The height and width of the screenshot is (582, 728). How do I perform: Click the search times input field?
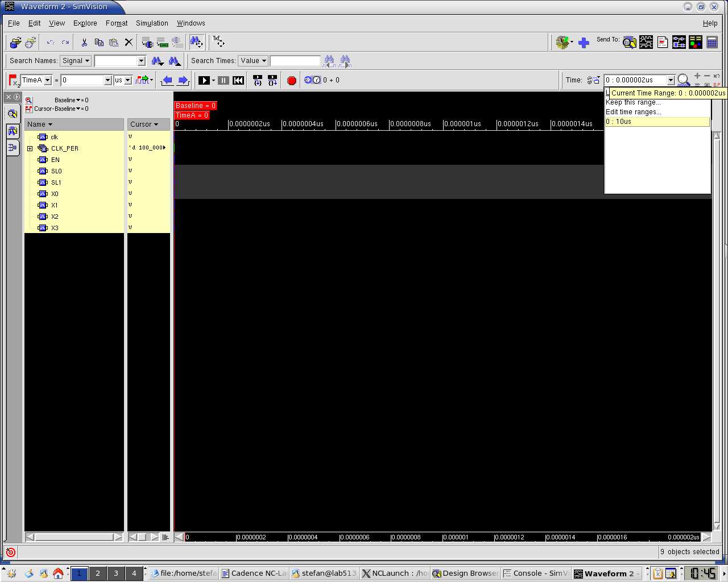point(295,61)
